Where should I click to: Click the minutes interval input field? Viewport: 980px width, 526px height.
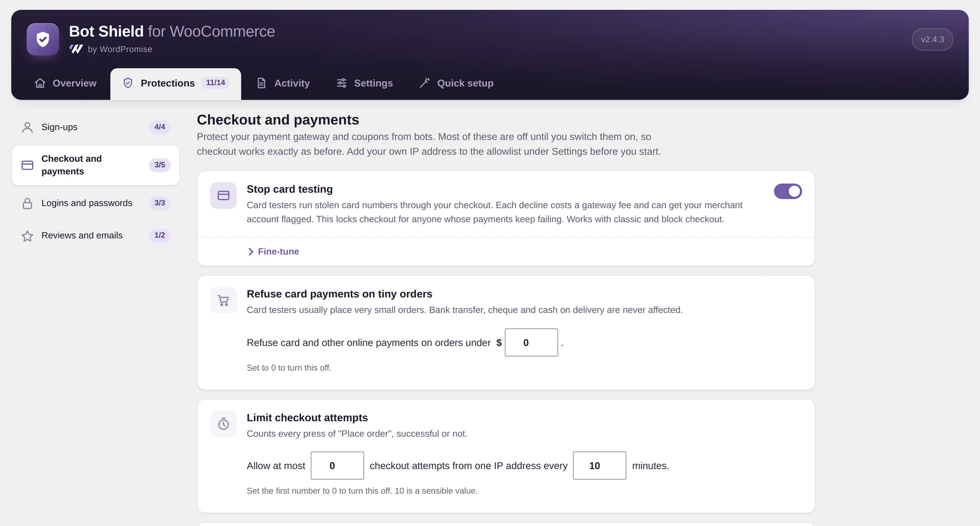tap(599, 466)
